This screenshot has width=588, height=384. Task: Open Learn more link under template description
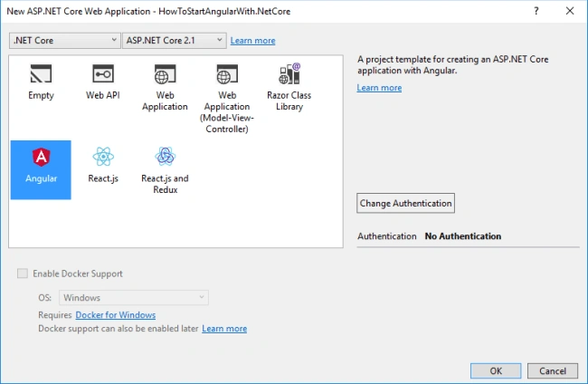coord(379,88)
